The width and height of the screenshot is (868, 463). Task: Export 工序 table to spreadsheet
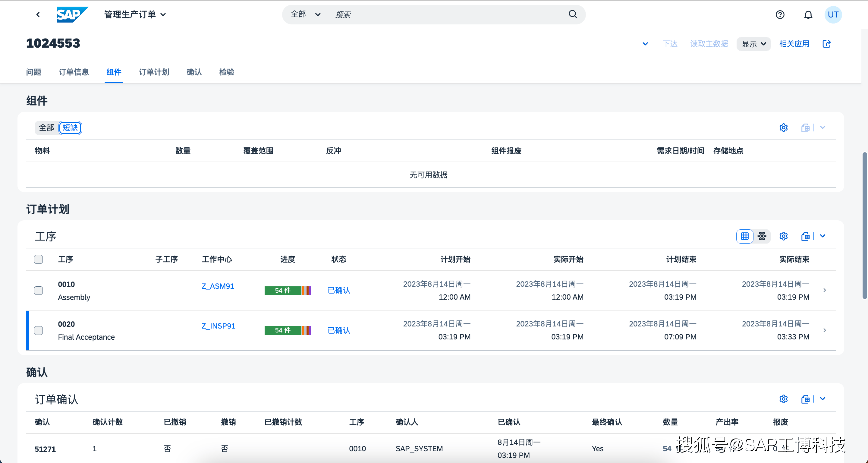tap(806, 236)
